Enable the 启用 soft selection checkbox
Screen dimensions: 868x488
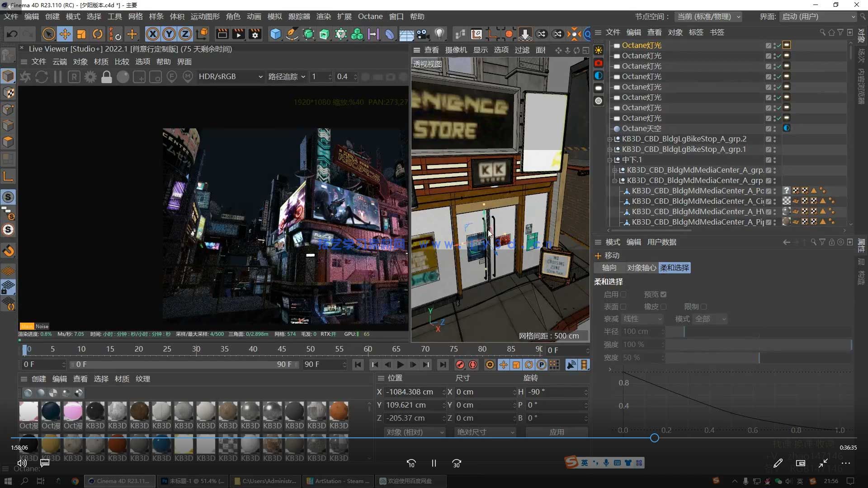pos(623,295)
